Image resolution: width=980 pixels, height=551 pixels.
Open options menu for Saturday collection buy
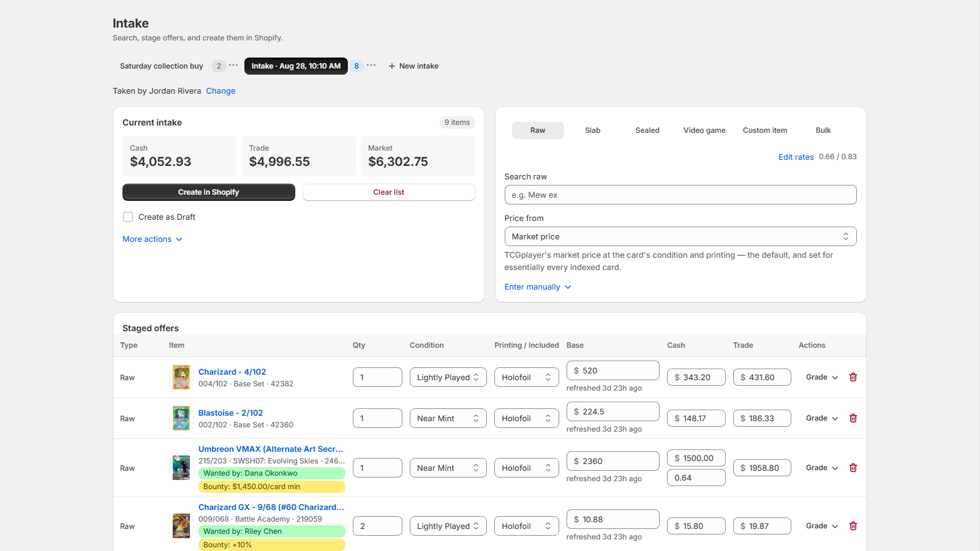click(x=233, y=66)
